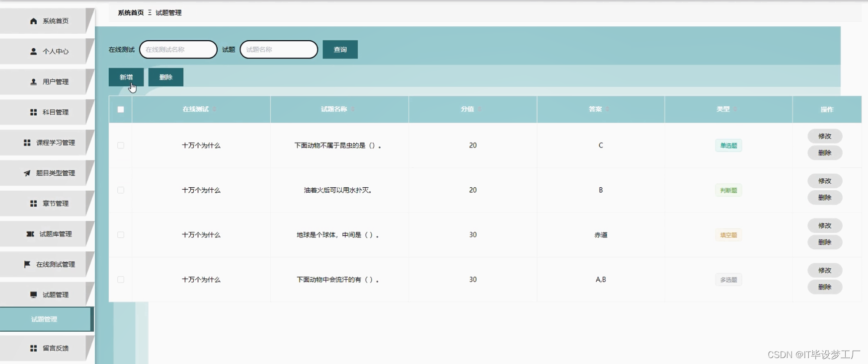Click the 多选题 type tag
Viewport: 868px width, 364px height.
728,280
